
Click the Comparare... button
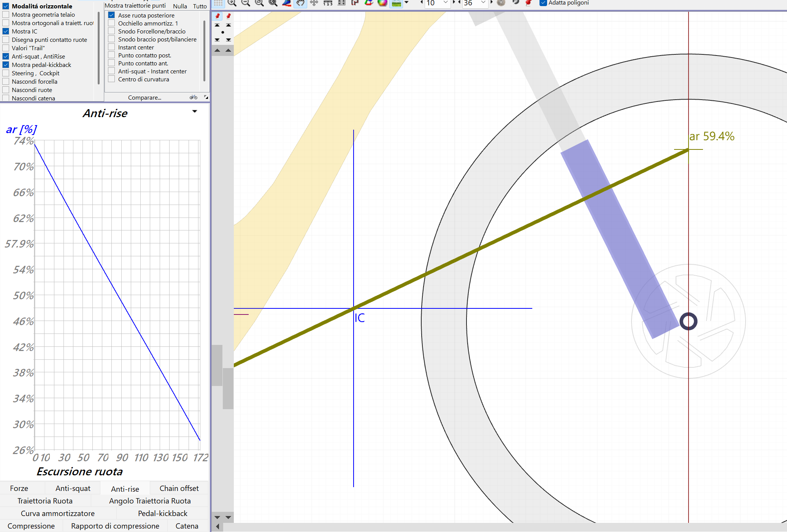[144, 97]
